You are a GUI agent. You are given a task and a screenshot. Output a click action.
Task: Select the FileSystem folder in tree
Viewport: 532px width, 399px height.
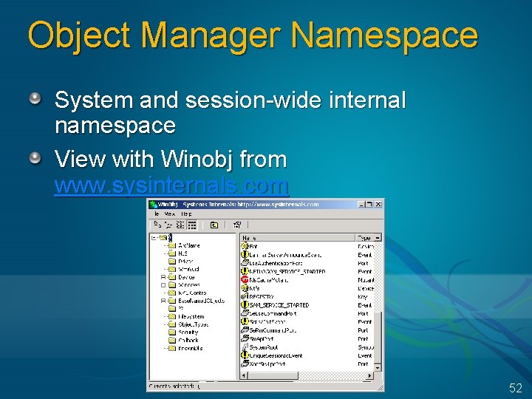tap(191, 316)
